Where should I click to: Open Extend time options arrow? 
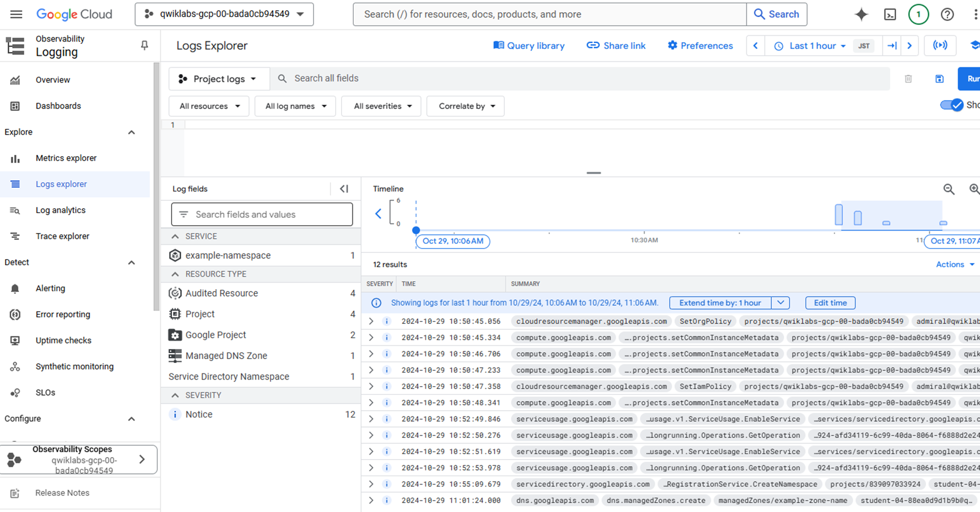coord(781,303)
